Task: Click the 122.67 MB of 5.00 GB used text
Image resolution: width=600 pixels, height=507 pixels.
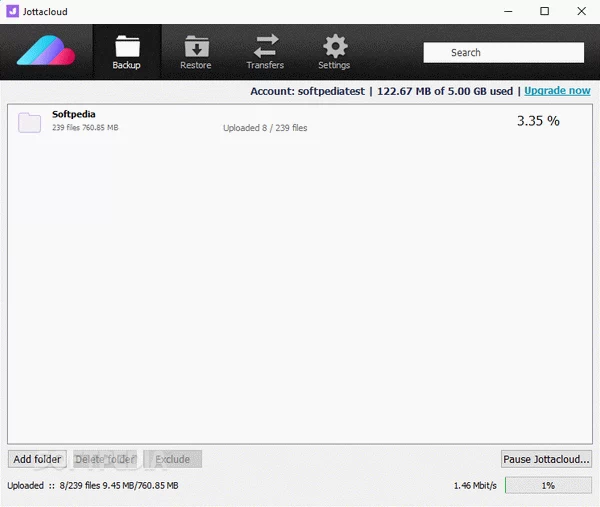Action: [445, 91]
